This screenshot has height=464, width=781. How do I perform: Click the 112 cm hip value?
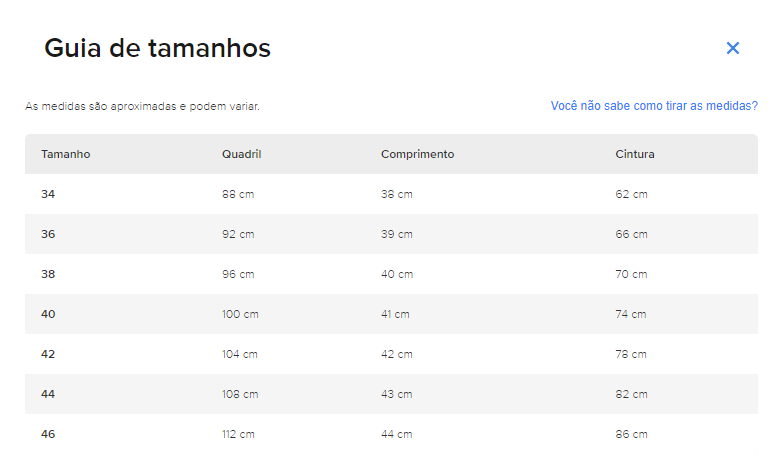coord(238,434)
